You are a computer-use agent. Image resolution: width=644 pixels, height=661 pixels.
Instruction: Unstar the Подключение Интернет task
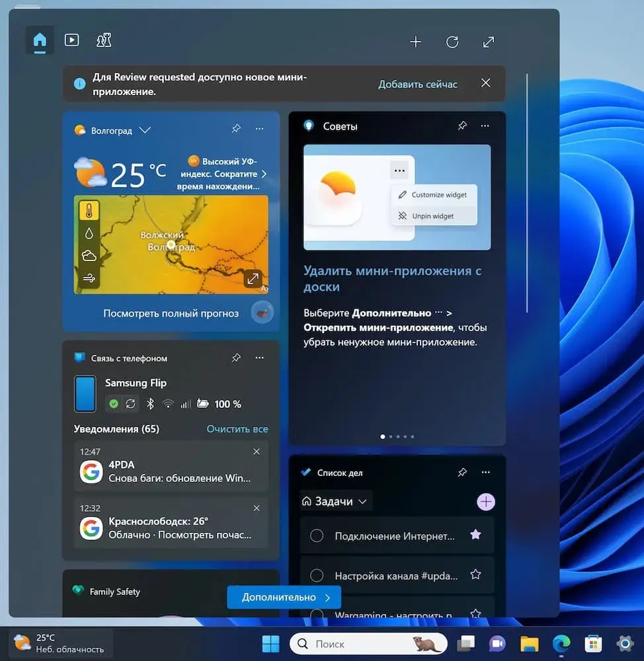(475, 535)
